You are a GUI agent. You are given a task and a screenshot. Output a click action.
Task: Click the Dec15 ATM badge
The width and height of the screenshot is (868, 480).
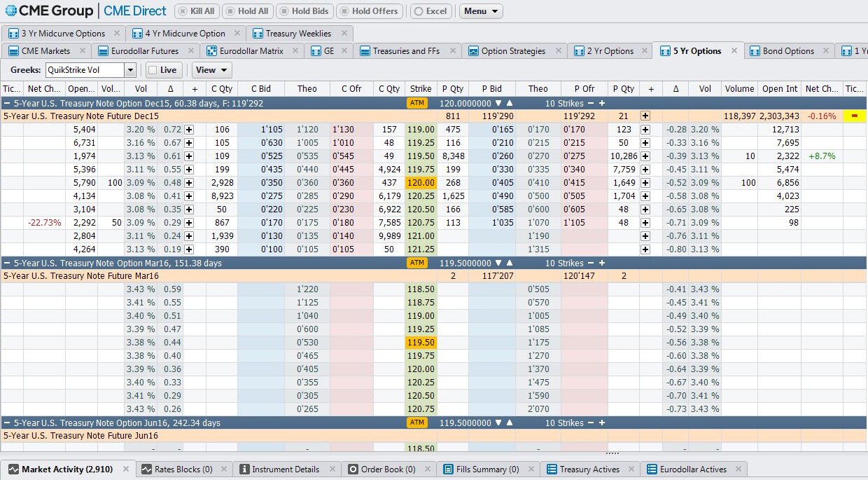(417, 103)
